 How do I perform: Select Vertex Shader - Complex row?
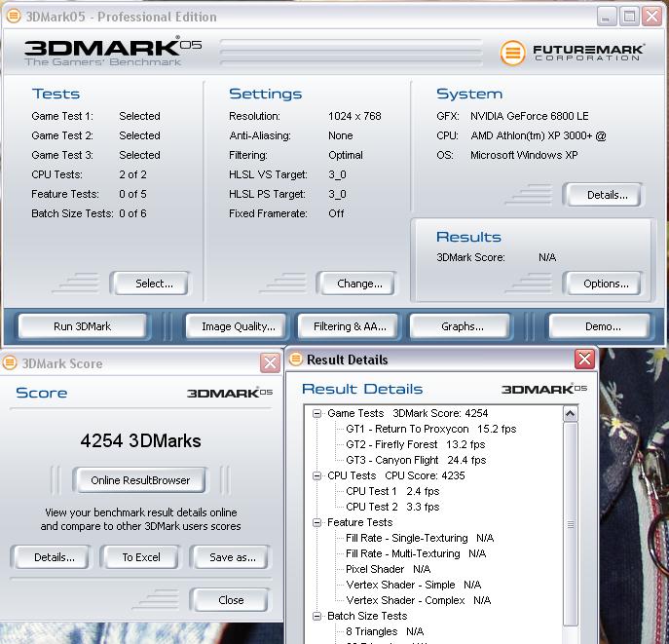pos(418,600)
